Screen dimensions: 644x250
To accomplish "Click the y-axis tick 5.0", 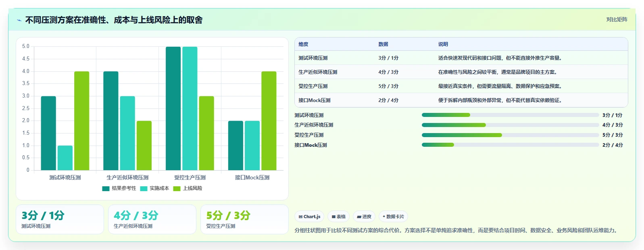I will pyautogui.click(x=26, y=46).
